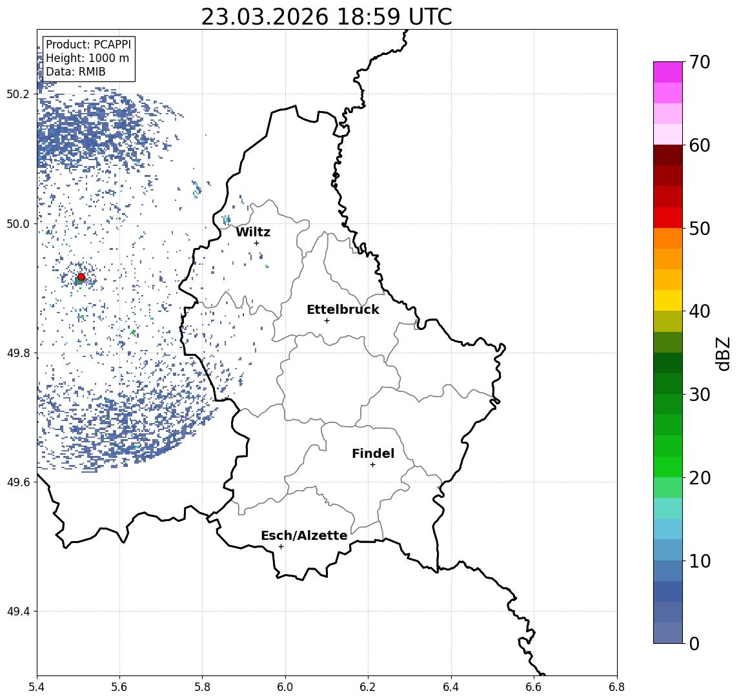Click the Findel station cross marker
Image resolution: width=739 pixels, height=700 pixels.
coord(372,465)
